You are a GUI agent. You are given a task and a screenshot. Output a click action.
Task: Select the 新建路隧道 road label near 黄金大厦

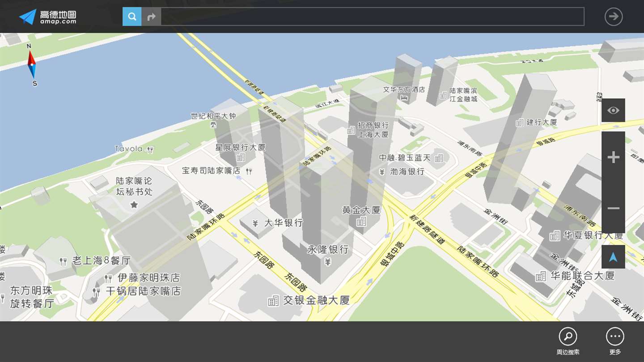(x=427, y=229)
